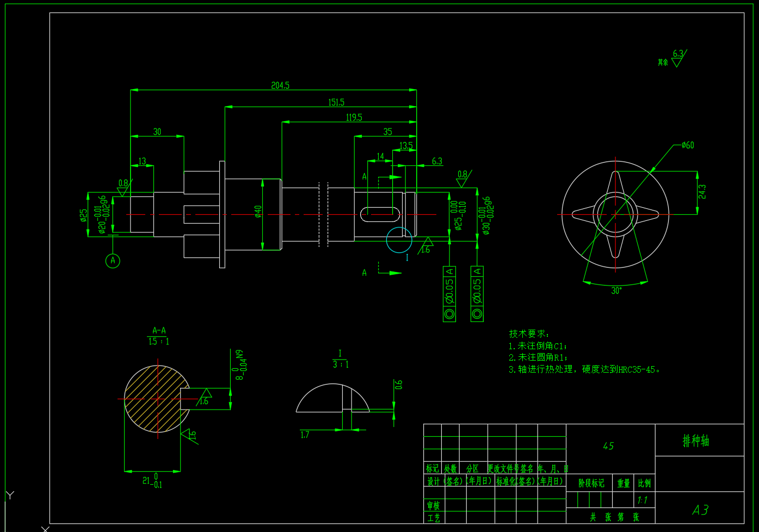Select the 1.7 groove width dimension
Image resolution: width=759 pixels, height=532 pixels.
click(x=305, y=435)
